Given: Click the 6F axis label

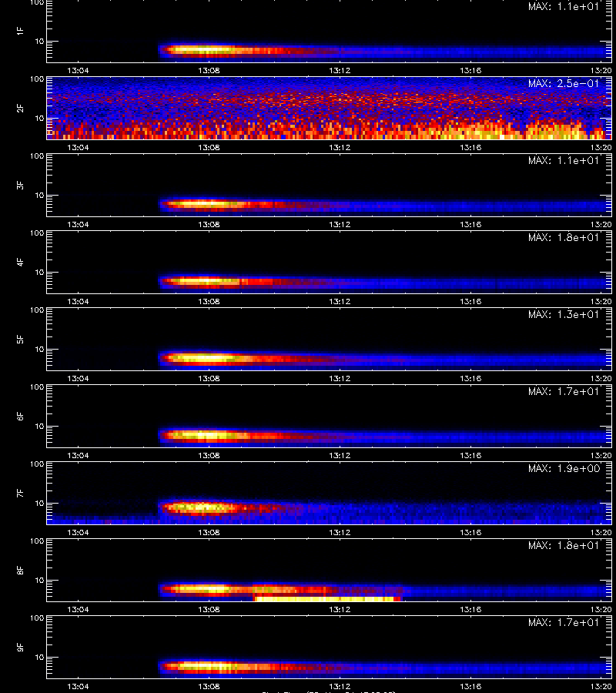Looking at the screenshot, I should [20, 416].
